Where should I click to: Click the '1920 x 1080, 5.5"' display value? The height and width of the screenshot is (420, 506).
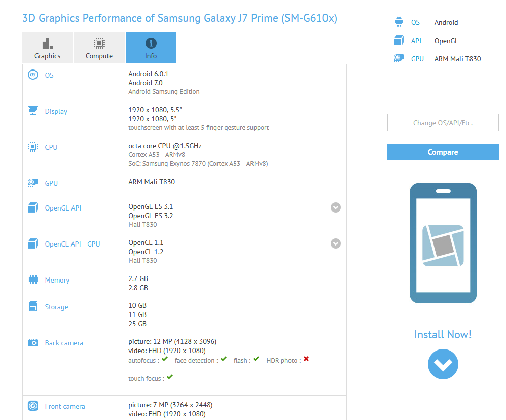coord(155,110)
